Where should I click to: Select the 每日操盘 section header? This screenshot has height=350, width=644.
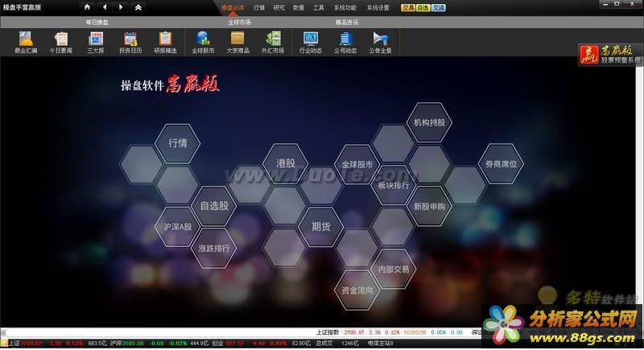pyautogui.click(x=97, y=23)
